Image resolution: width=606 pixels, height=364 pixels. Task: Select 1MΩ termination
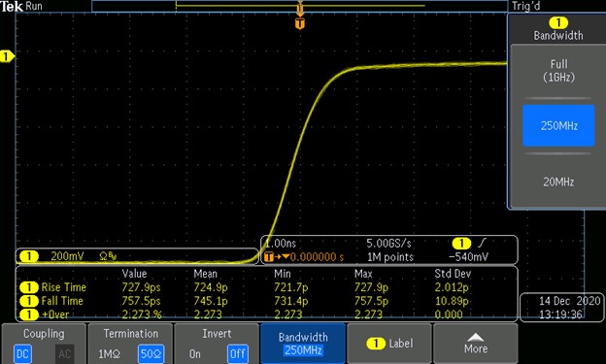tap(109, 353)
